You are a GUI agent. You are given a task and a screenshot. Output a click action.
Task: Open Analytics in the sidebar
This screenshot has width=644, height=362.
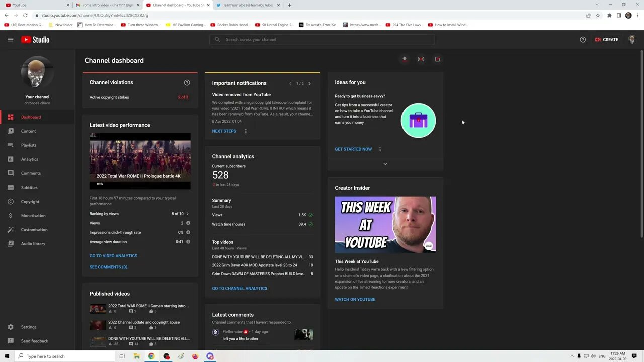38,159
